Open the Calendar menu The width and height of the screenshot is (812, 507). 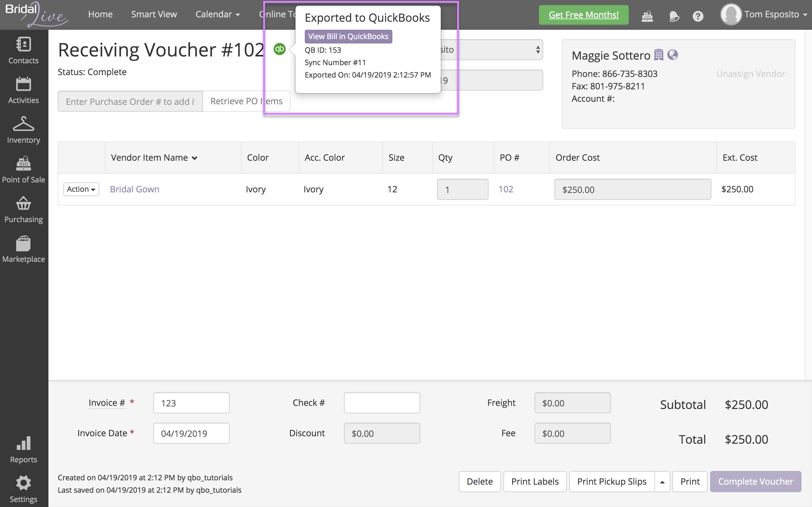tap(217, 14)
